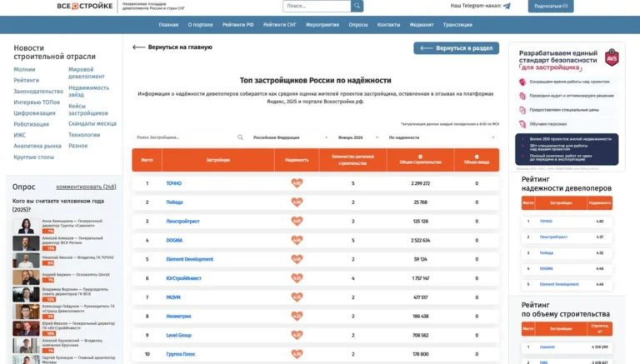This screenshot has height=364, width=640.
Task: Click the reliability heart icon for ТОЧНО
Action: pyautogui.click(x=297, y=183)
